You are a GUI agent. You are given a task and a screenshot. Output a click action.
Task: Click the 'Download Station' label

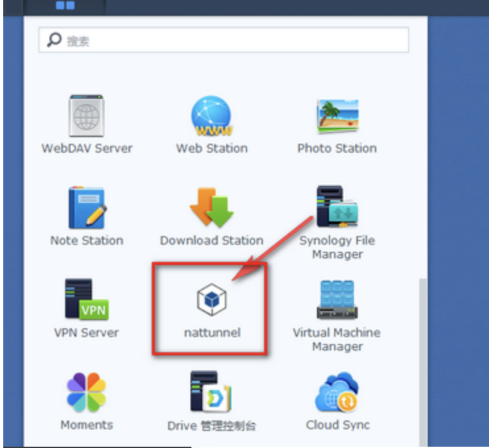(x=212, y=240)
